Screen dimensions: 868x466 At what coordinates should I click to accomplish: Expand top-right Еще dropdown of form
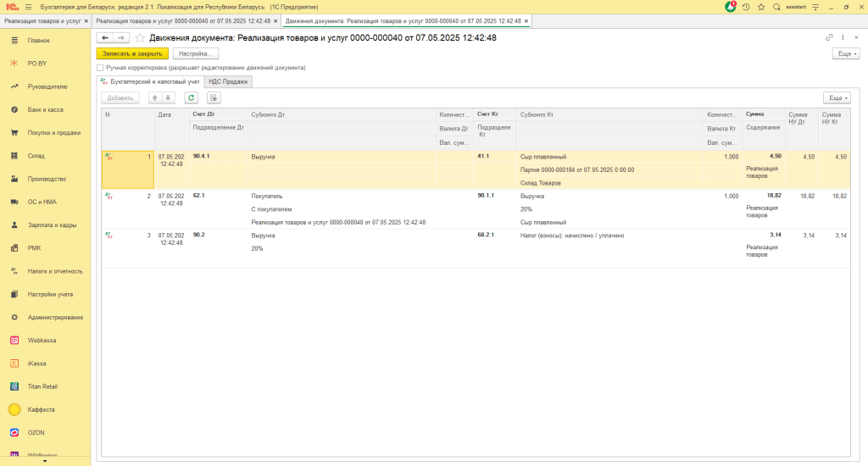click(x=846, y=53)
